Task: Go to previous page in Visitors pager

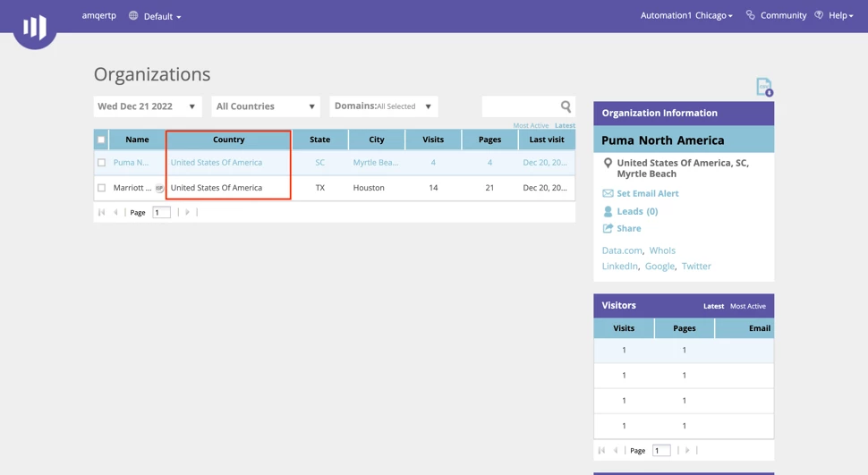Action: pos(616,450)
